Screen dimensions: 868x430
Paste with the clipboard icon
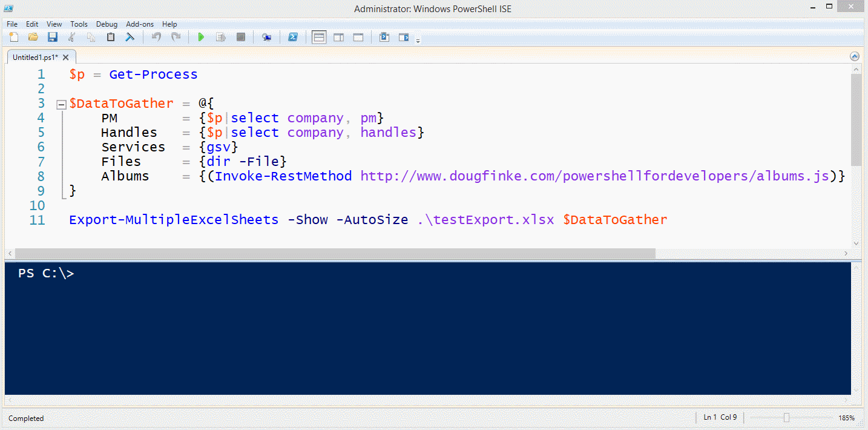(110, 38)
